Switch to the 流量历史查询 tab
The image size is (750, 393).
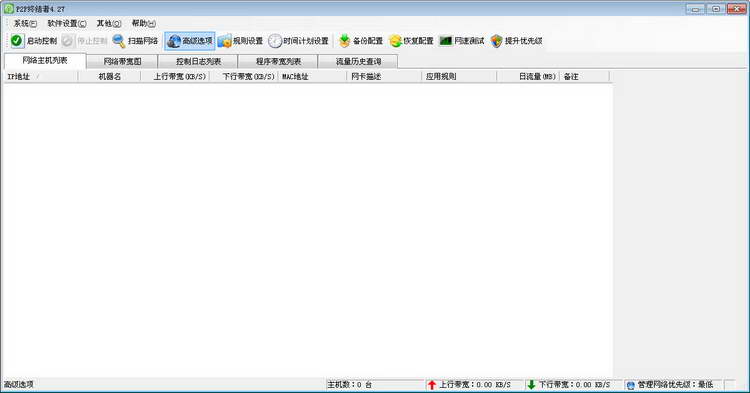click(x=358, y=62)
